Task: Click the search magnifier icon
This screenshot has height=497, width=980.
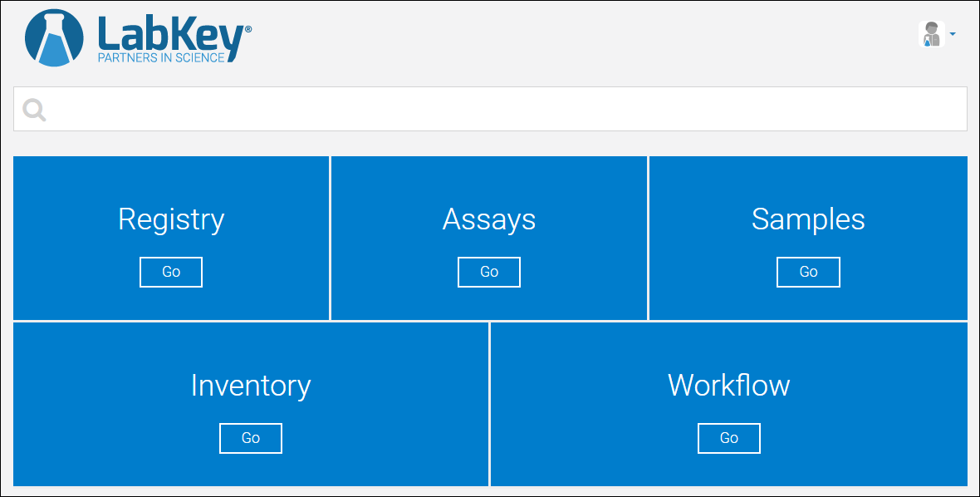Action: coord(34,110)
